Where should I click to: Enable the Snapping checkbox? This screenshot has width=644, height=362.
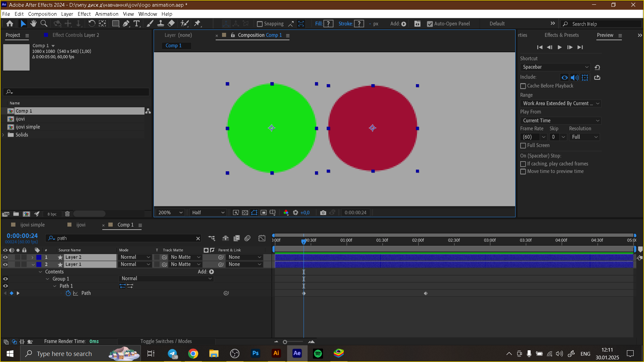(x=260, y=24)
